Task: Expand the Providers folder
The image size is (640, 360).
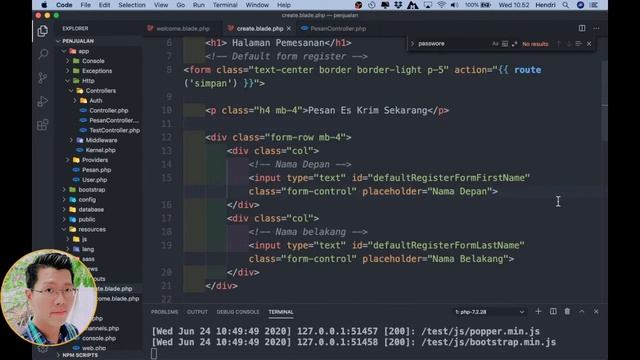Action: [95, 160]
